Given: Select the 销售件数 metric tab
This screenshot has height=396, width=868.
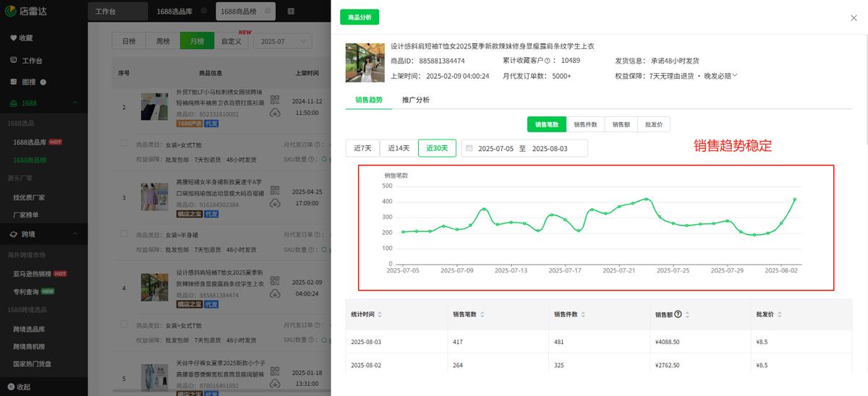Looking at the screenshot, I should coord(585,125).
